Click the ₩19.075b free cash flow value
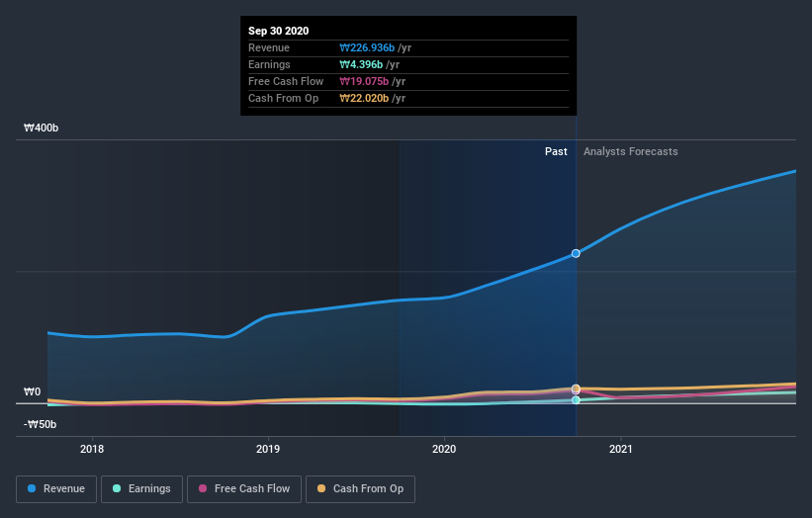The height and width of the screenshot is (518, 812). [364, 81]
